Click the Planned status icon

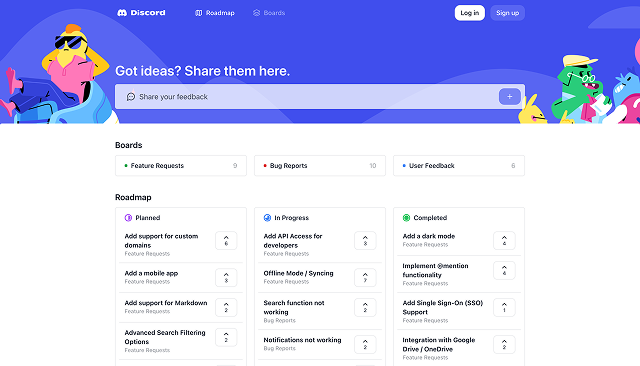pyautogui.click(x=128, y=218)
